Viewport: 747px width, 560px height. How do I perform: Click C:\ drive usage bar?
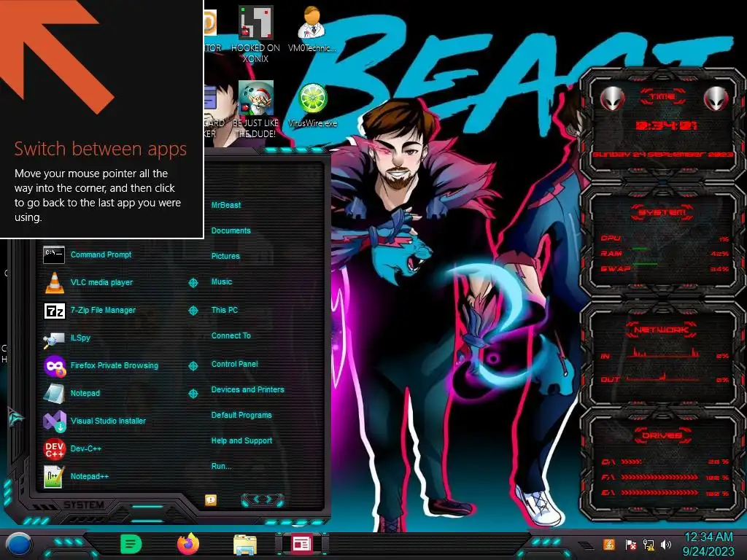pos(631,462)
